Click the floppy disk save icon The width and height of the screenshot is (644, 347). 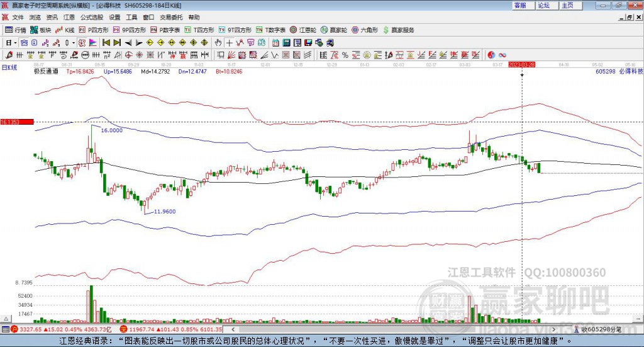[308, 43]
